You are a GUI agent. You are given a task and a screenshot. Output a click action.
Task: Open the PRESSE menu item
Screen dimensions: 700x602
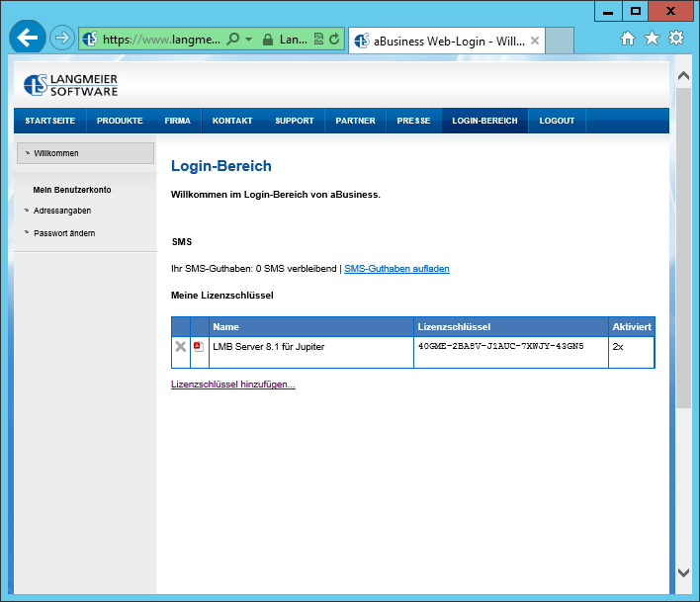pos(413,121)
